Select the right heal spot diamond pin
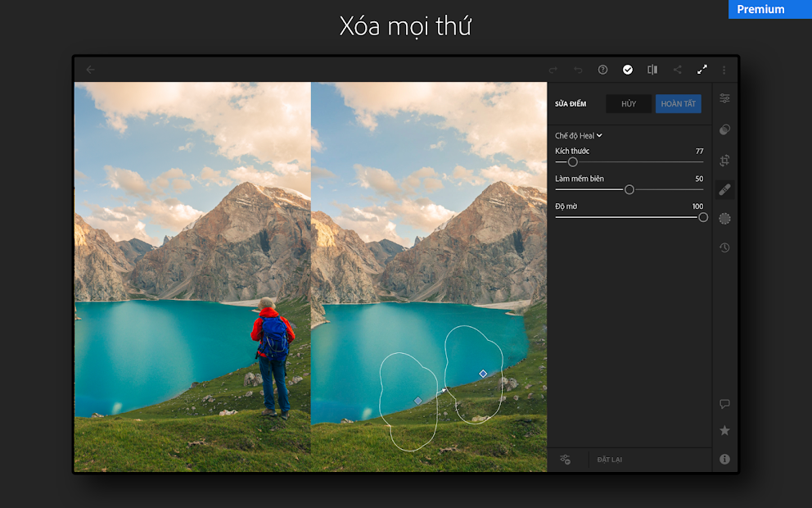812x508 pixels. coord(483,374)
